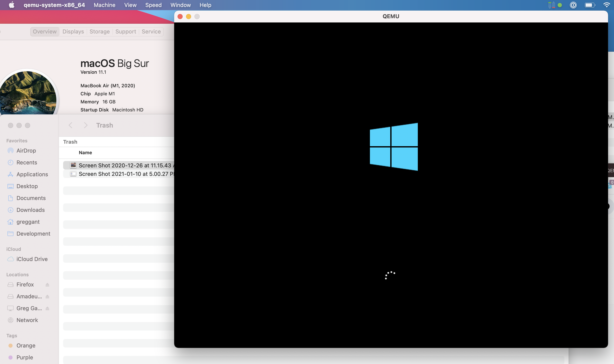This screenshot has width=614, height=364.
Task: Eject the Greg Ga... location
Action: pos(47,308)
